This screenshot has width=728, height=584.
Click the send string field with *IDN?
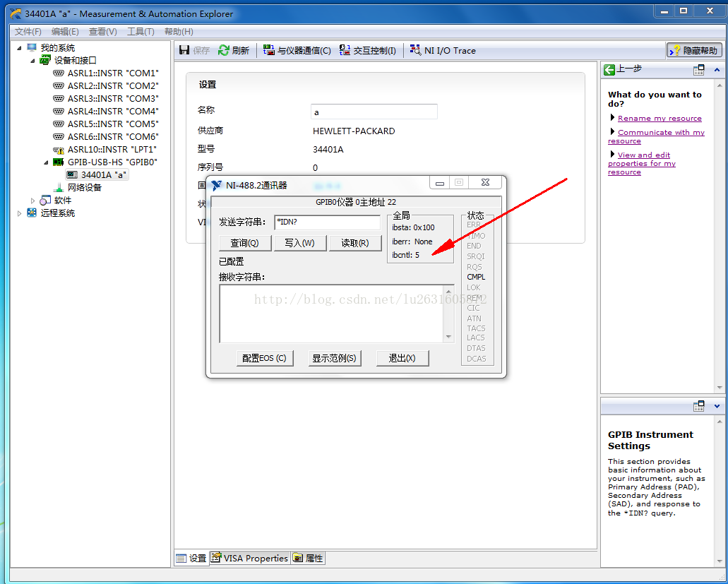click(328, 222)
